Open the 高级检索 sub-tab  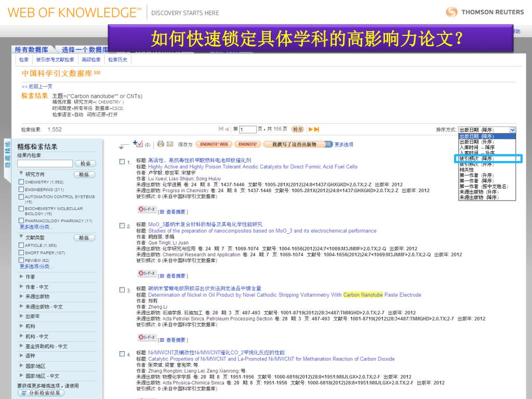pos(91,60)
